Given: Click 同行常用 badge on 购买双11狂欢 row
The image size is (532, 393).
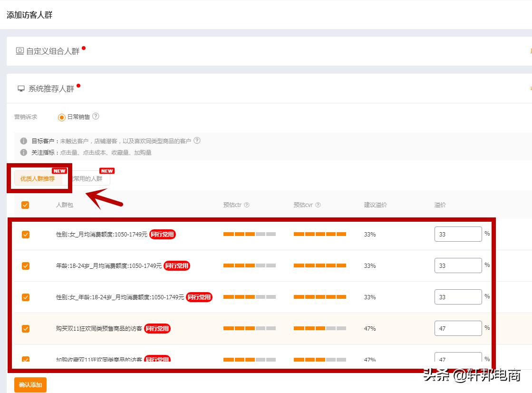Looking at the screenshot, I should tap(157, 328).
